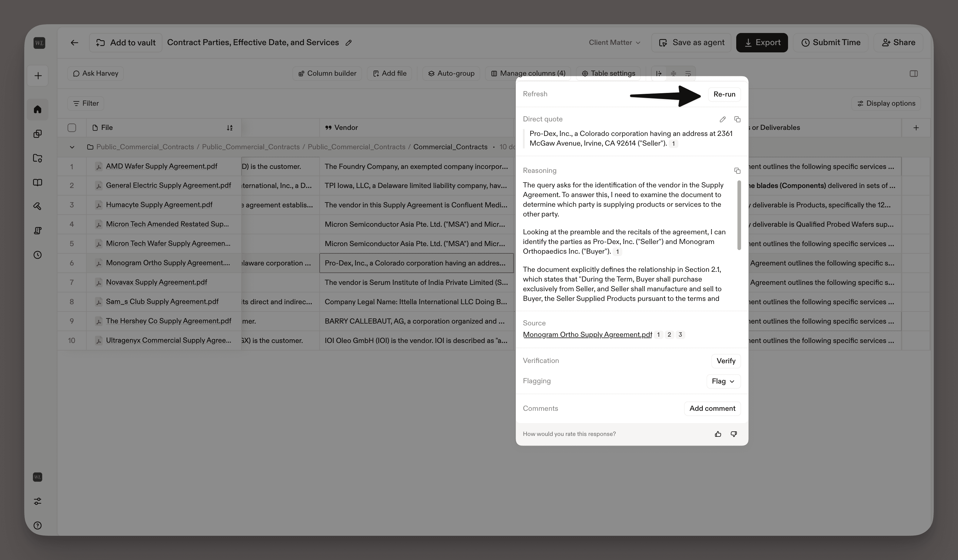Screen dimensions: 958x560
Task: Open Novavax Supply Agreement.pdf
Action: [156, 282]
